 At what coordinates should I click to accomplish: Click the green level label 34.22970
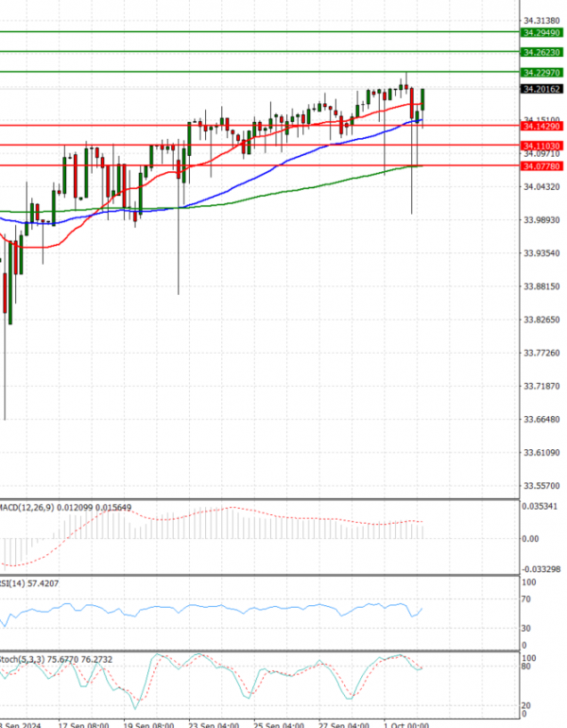542,73
